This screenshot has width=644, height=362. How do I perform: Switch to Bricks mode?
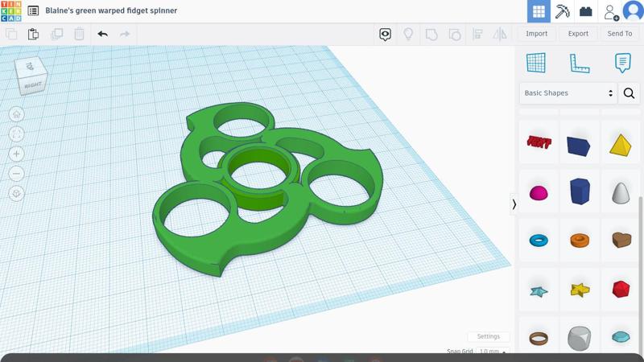pos(586,11)
